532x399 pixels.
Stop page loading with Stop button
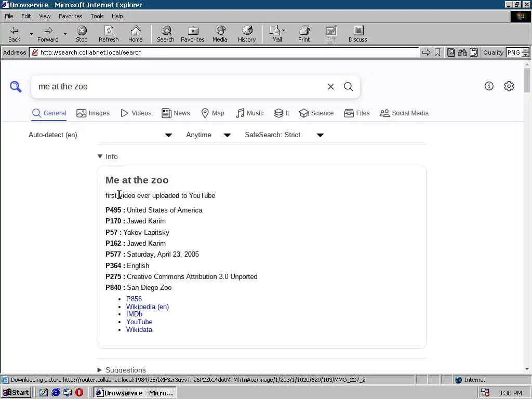[x=82, y=34]
